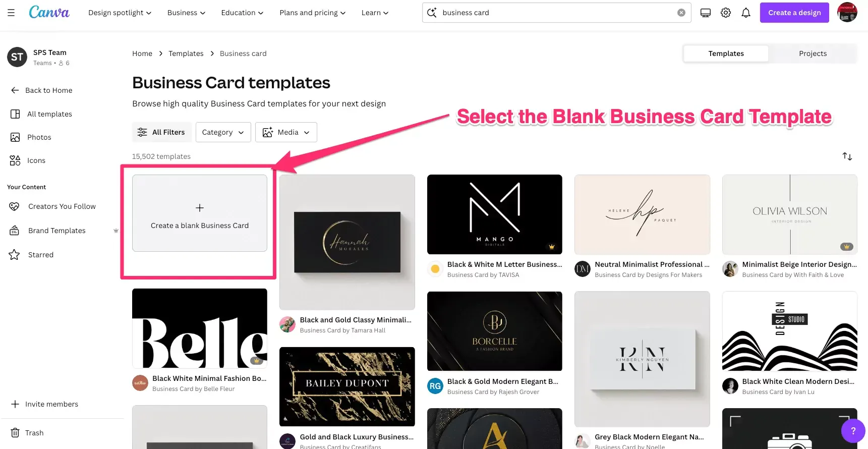
Task: Open the settings gear icon
Action: (726, 13)
